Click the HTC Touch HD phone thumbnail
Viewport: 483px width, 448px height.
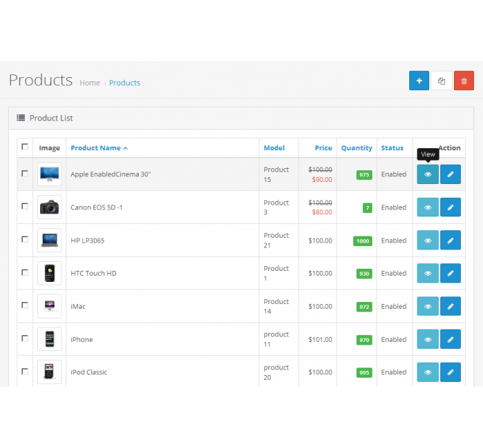(50, 273)
